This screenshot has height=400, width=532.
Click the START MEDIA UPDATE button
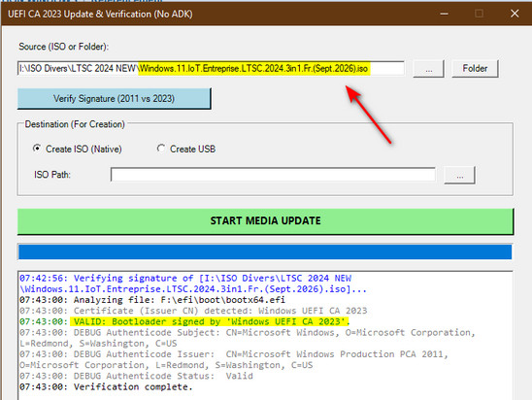click(266, 221)
